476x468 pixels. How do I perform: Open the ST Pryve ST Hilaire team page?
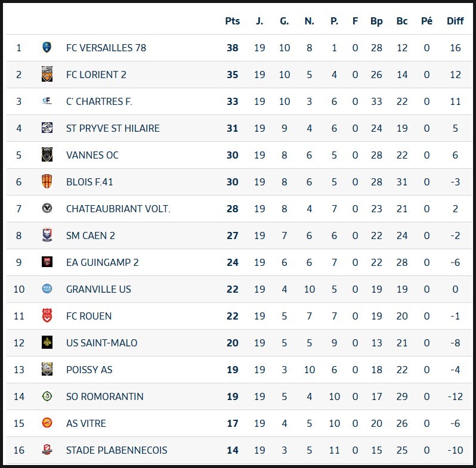point(113,128)
